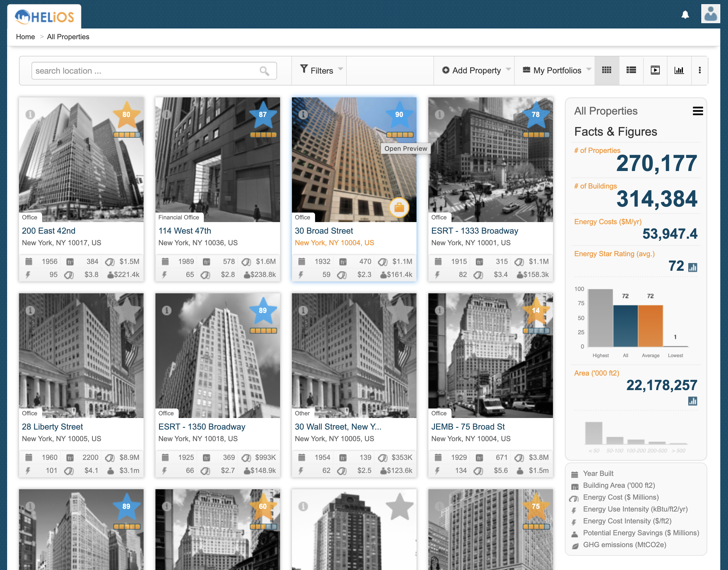Click energy rating bar on ESRT - 1350 Broadway

tap(263, 331)
